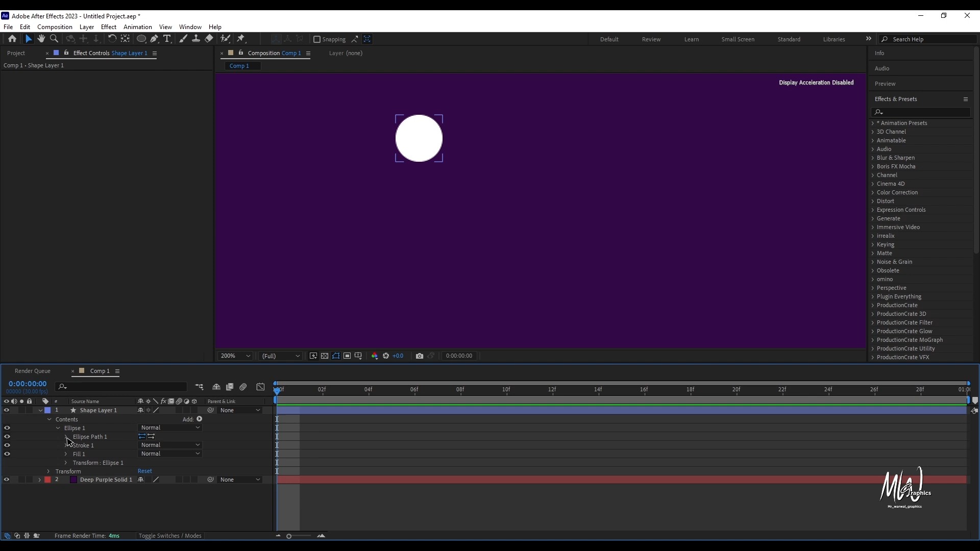Switch to the Render Queue tab
980x551 pixels.
point(33,371)
